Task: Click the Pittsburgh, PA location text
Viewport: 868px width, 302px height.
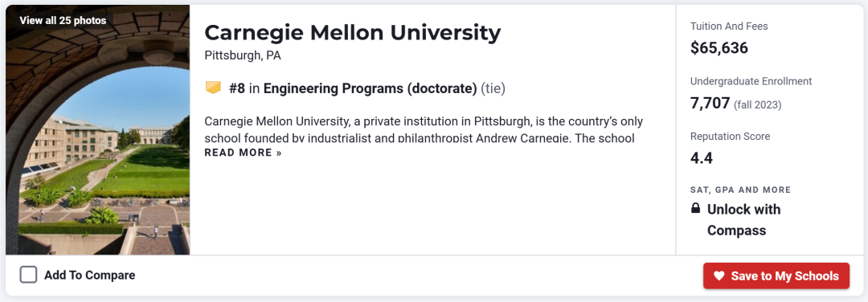Action: point(243,56)
